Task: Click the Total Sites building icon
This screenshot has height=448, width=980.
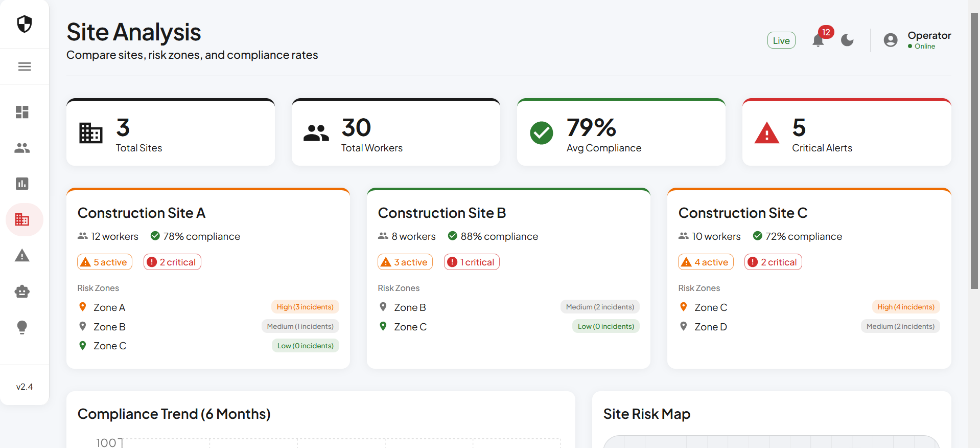Action: click(91, 133)
